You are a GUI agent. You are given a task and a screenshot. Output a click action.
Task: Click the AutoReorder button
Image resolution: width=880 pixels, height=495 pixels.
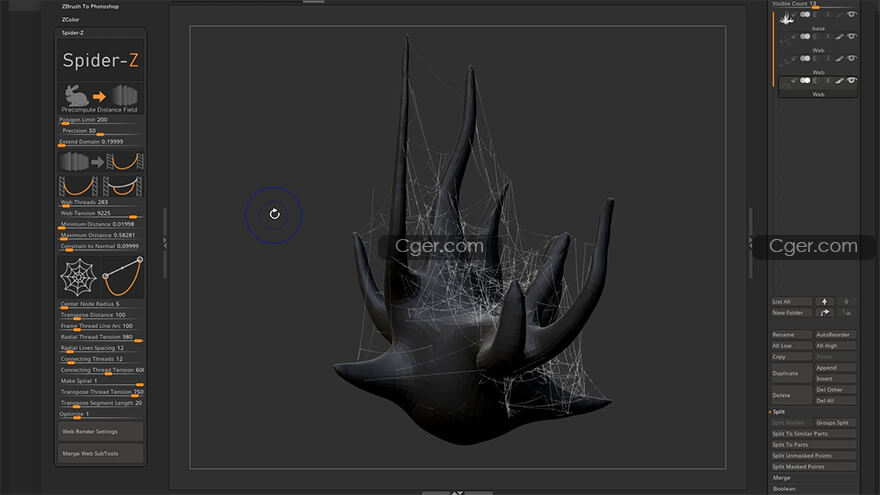[836, 334]
